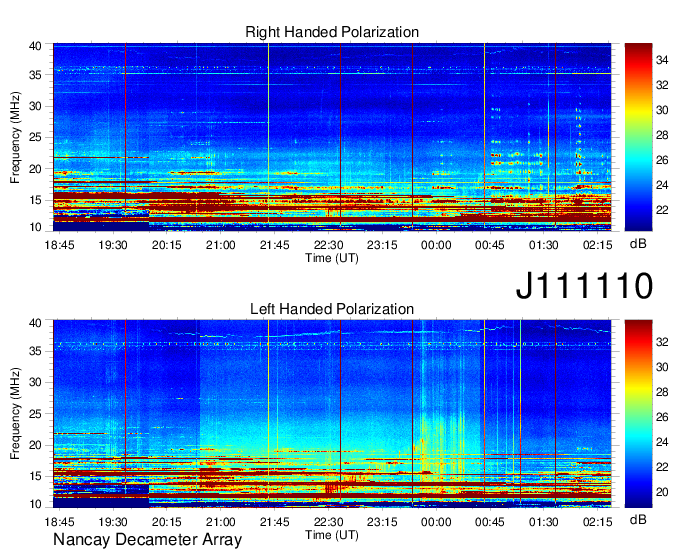Click the '23:15' time tick under the Left Handed plot
This screenshot has width=680, height=552.
[x=382, y=522]
